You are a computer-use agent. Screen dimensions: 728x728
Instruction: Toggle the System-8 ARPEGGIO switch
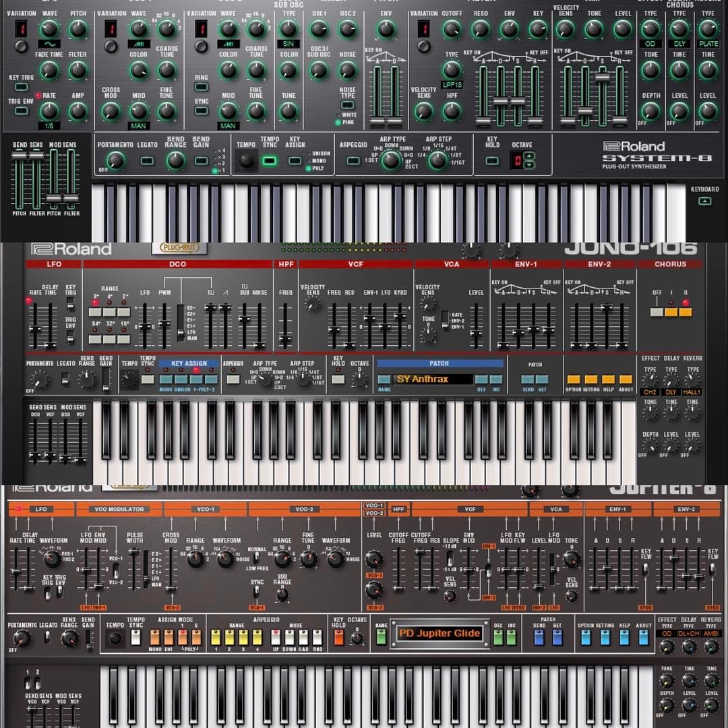[x=353, y=160]
